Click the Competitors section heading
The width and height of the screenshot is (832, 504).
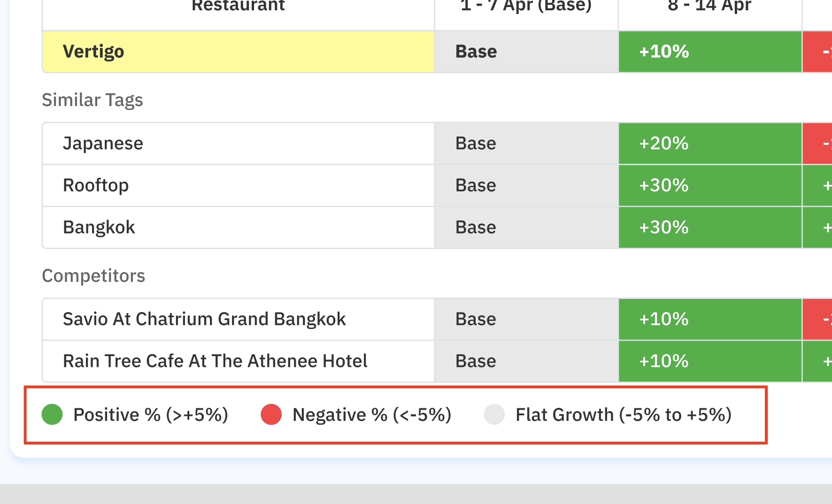(93, 276)
